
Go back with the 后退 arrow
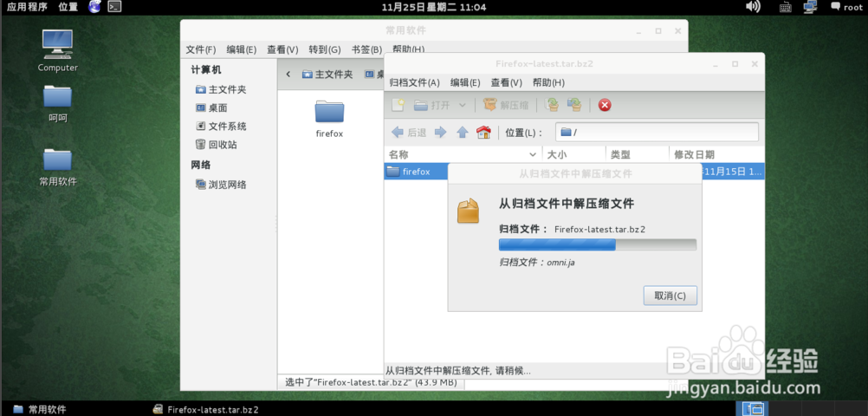tap(409, 132)
